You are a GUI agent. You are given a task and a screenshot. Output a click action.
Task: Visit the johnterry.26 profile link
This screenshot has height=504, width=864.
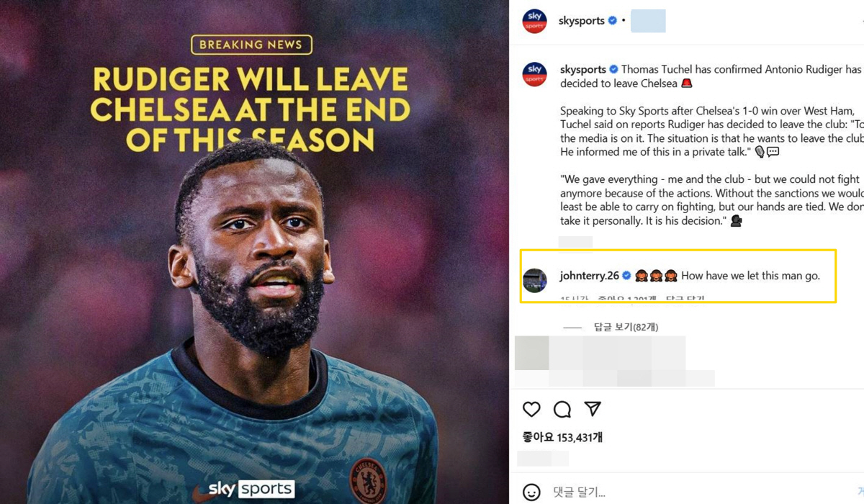590,276
